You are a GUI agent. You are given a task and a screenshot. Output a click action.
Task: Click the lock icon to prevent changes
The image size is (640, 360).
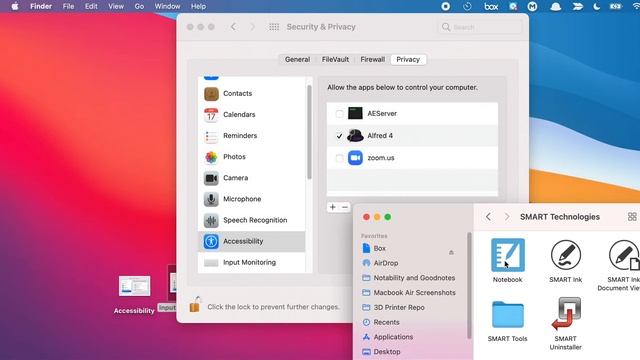[x=195, y=304]
